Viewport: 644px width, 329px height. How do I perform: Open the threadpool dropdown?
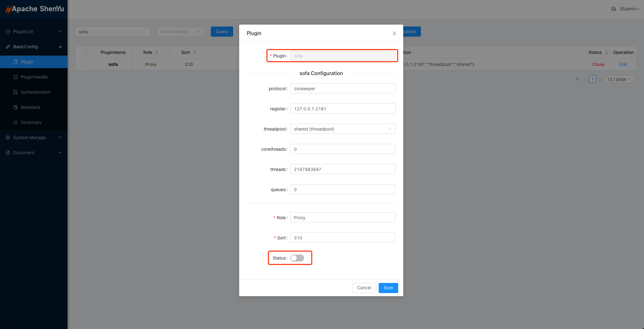click(342, 129)
